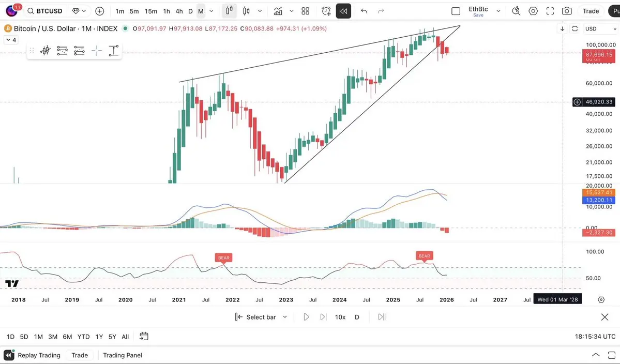The height and width of the screenshot is (364, 620).
Task: Select the 15m timeframe
Action: (x=150, y=11)
